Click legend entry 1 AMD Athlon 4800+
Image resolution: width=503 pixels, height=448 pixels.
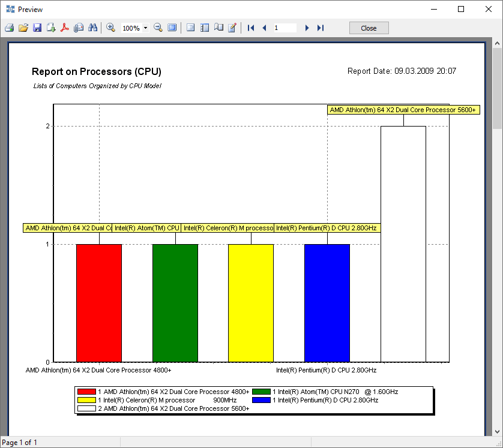(x=173, y=392)
